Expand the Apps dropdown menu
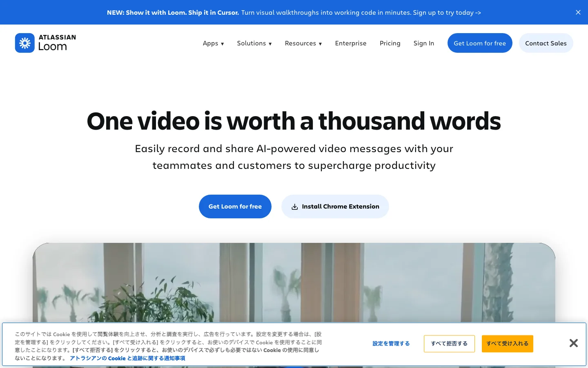 coord(214,43)
